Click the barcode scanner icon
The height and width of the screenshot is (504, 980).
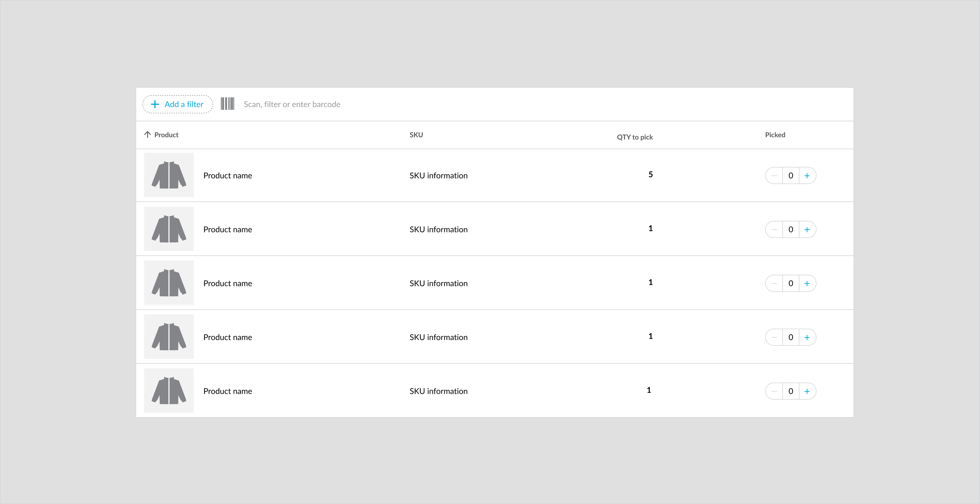tap(227, 104)
